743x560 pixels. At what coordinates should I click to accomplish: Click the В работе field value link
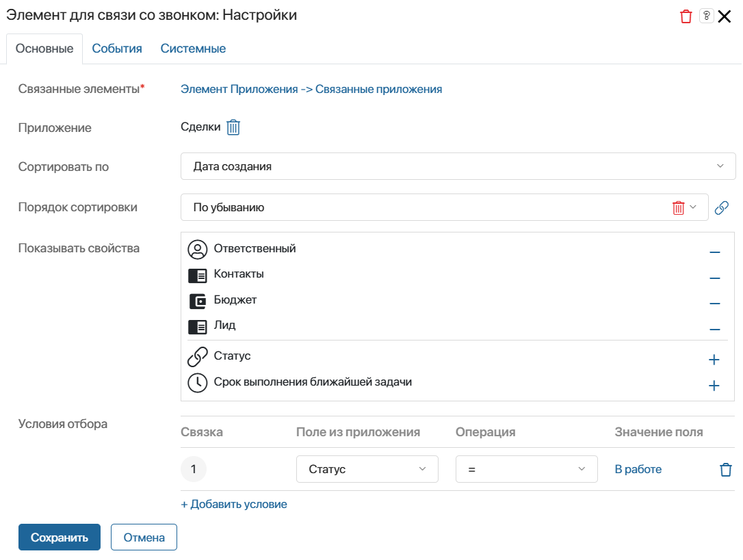coord(638,469)
